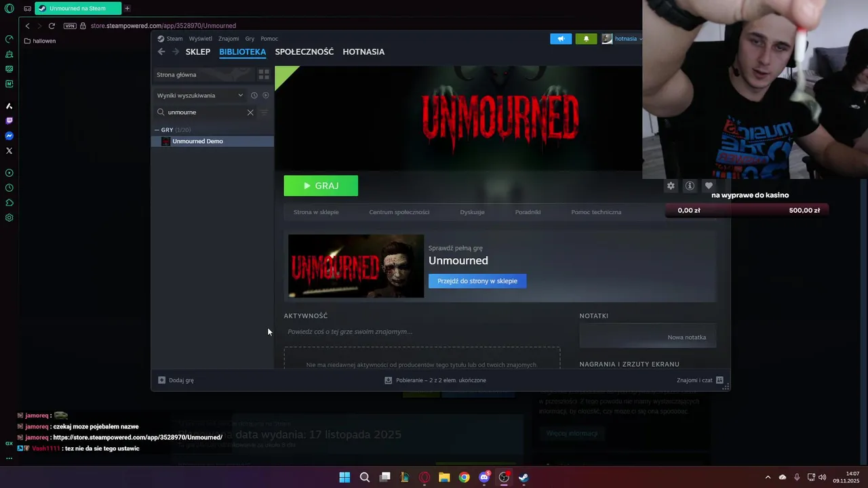Image resolution: width=868 pixels, height=488 pixels.
Task: Open advanced search filter options icon
Action: pos(264,113)
